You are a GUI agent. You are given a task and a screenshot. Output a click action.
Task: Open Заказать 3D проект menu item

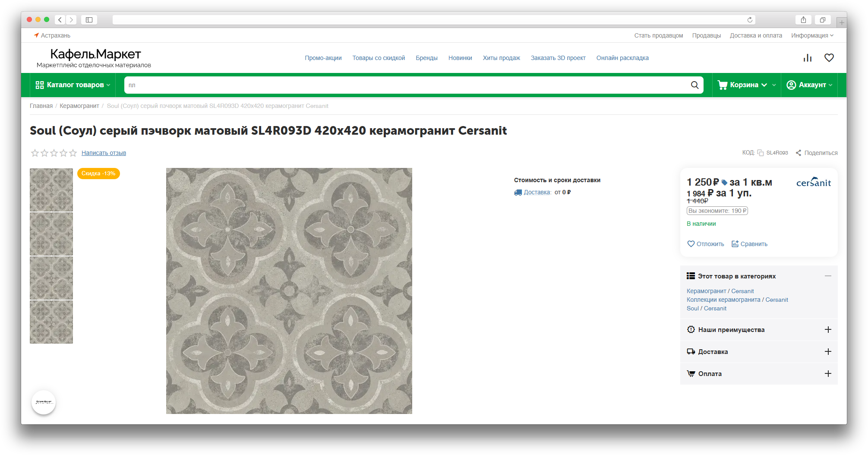pos(558,58)
